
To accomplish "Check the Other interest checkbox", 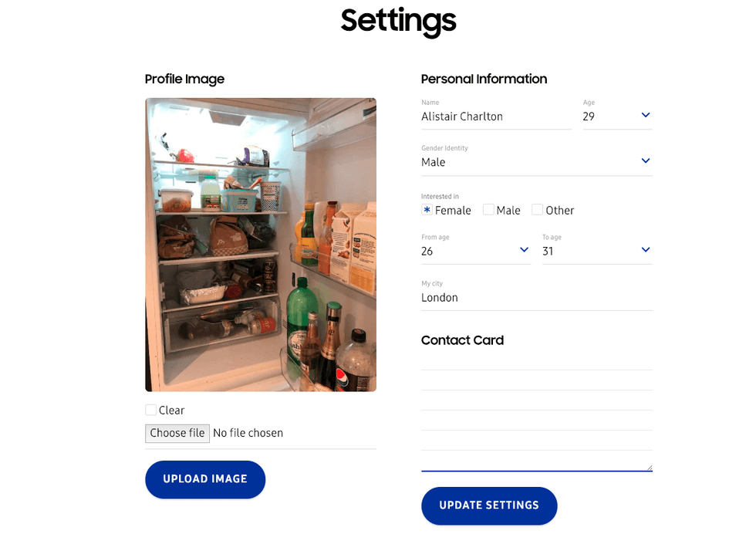I will pos(538,210).
